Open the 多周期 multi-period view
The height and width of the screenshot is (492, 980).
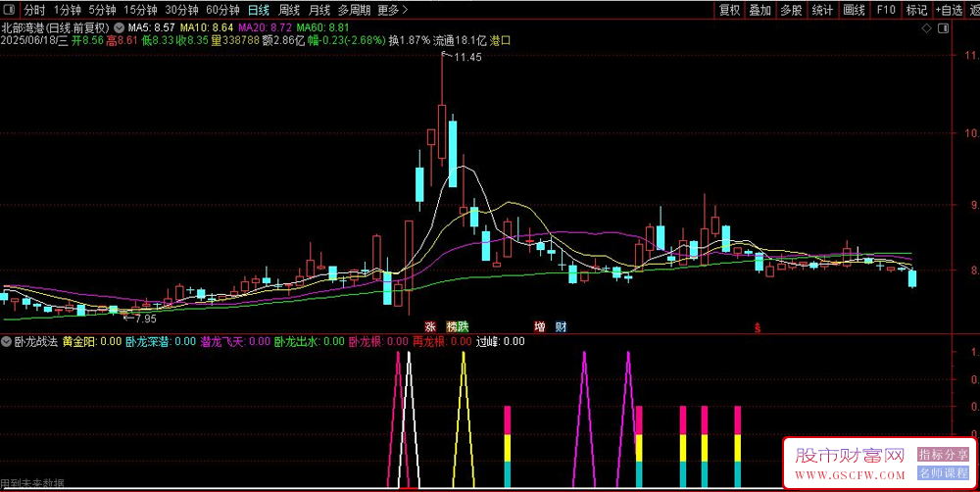tap(354, 10)
